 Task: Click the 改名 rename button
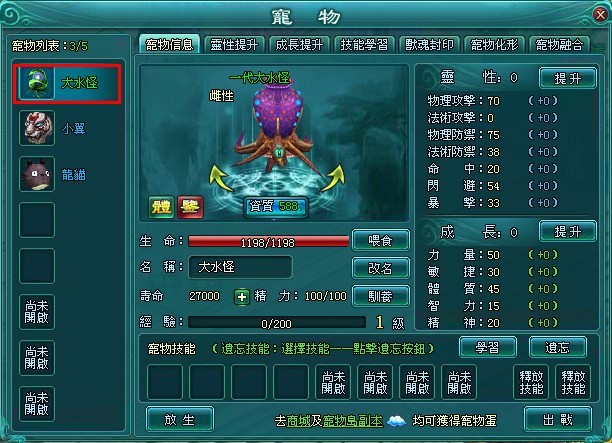point(381,268)
